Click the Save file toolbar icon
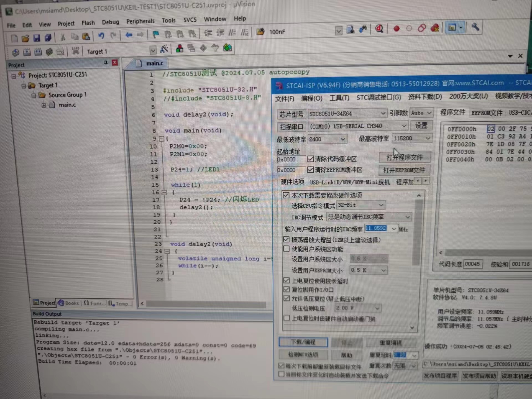Screen dimensions: 532x399 click(37, 38)
